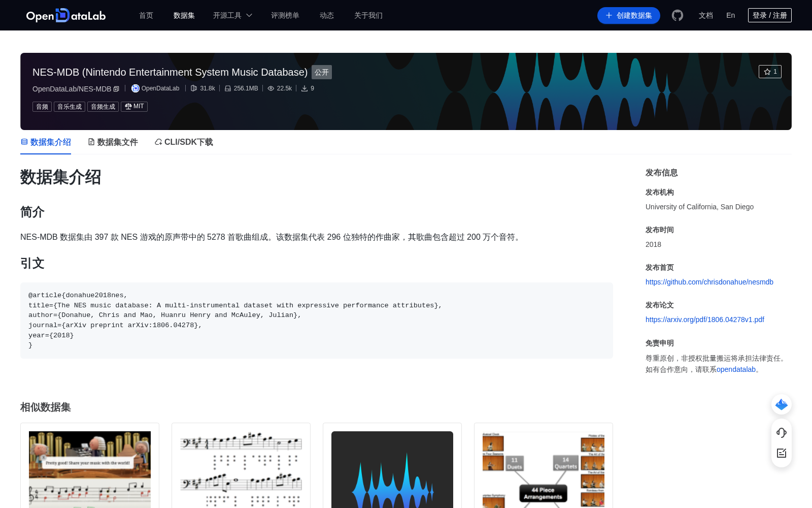Open the 动态 navigation item
This screenshot has width=812, height=508.
[327, 15]
